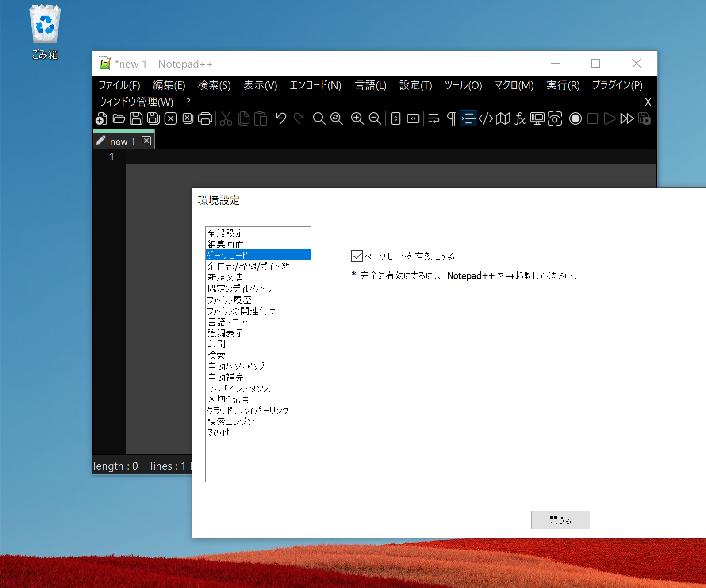Click the X at menu bar right end
The width and height of the screenshot is (706, 588).
coord(648,102)
